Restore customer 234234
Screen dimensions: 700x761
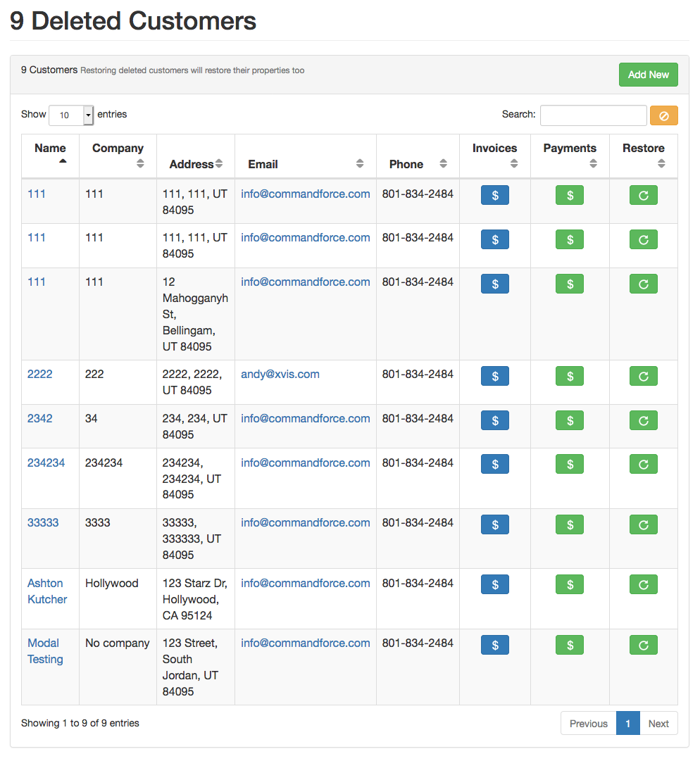coord(643,464)
